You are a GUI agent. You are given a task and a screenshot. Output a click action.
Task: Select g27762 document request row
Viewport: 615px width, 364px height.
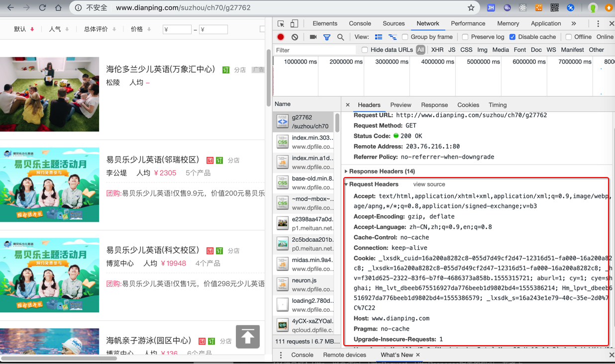tap(304, 122)
